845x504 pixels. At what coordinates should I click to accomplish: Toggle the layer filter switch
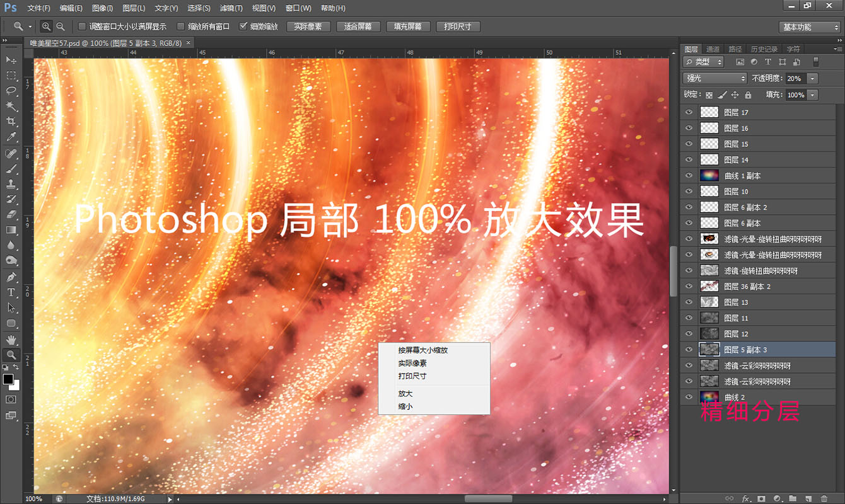click(x=815, y=62)
